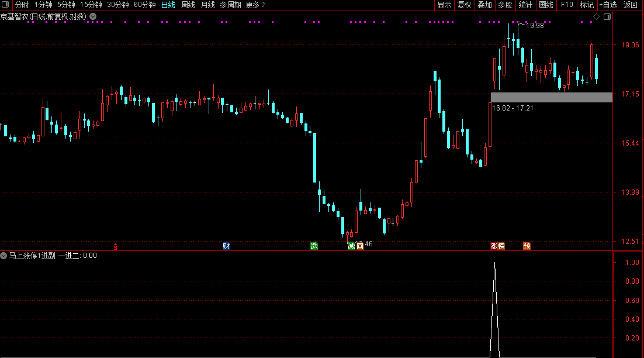The height and width of the screenshot is (358, 644).
Task: Open the 画线 drawing tools
Action: click(x=546, y=5)
